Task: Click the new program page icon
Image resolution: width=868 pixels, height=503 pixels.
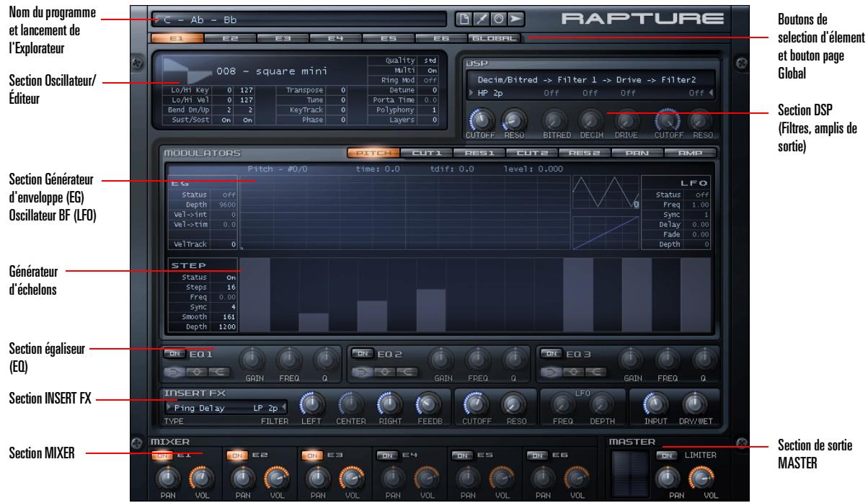Action: pos(464,19)
